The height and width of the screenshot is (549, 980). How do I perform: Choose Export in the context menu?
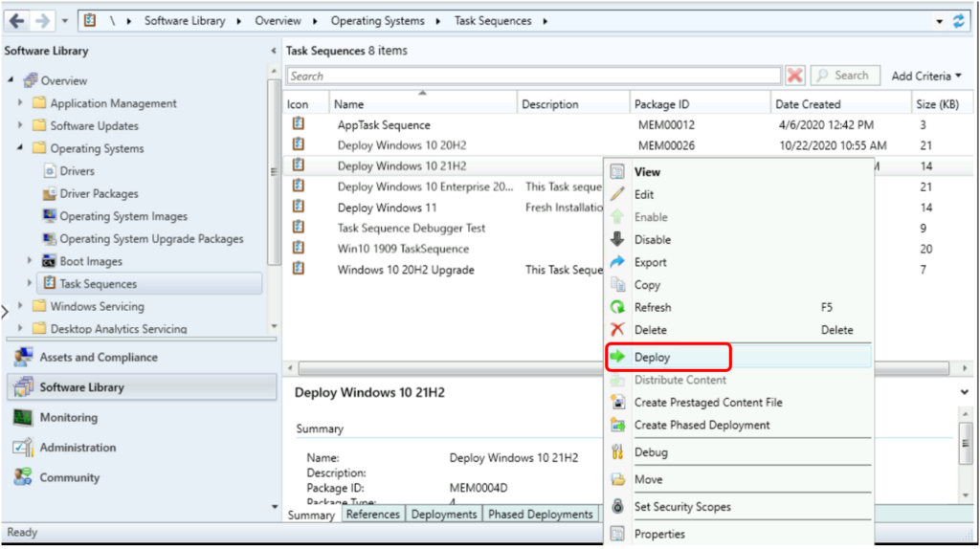[738, 262]
